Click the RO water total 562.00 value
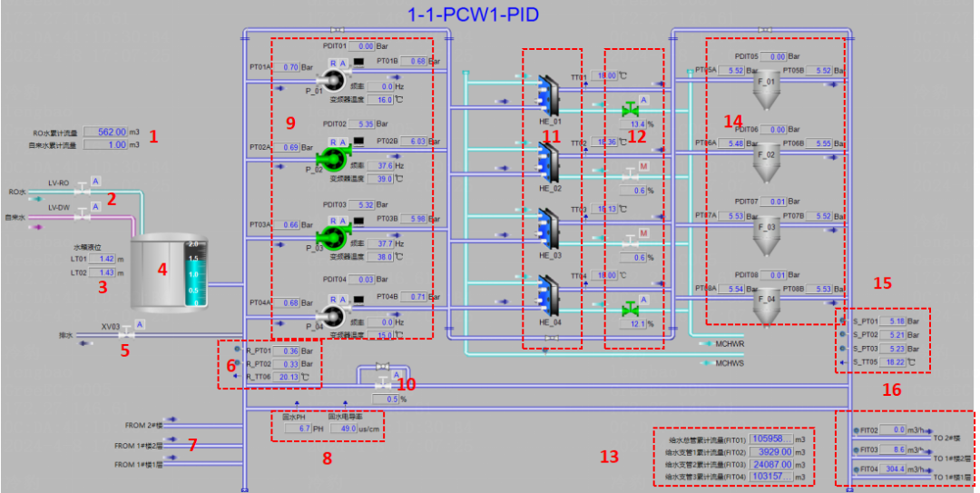 point(105,132)
